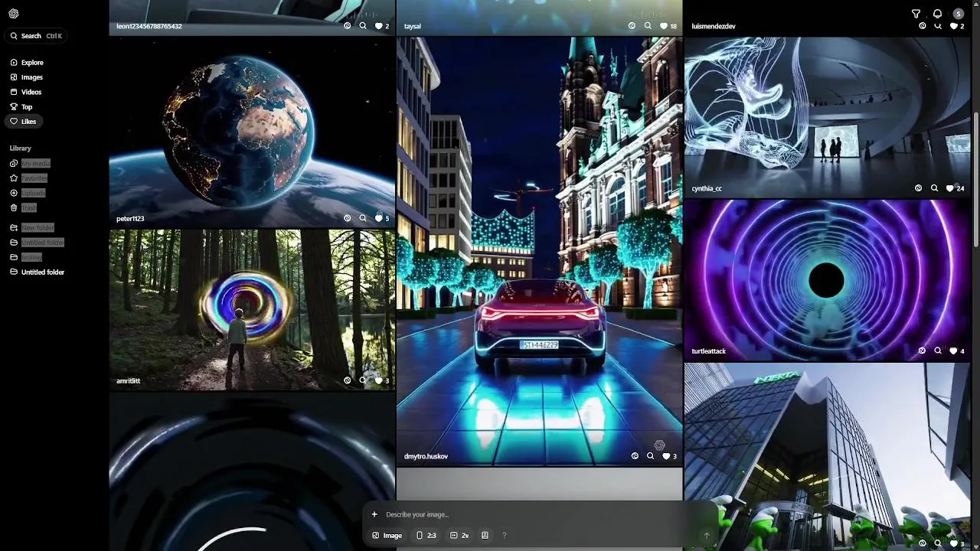980x551 pixels.
Task: Click the plus icon to attach media
Action: tap(374, 514)
